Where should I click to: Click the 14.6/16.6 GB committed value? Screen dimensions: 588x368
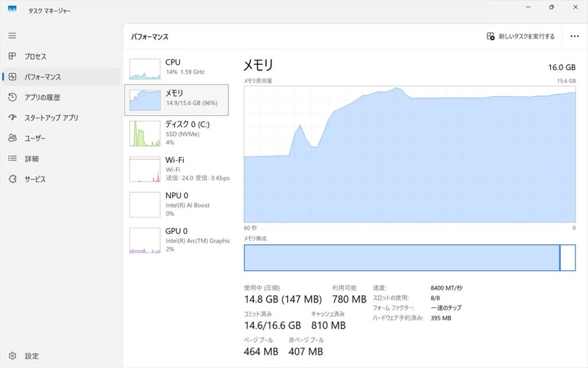click(272, 325)
